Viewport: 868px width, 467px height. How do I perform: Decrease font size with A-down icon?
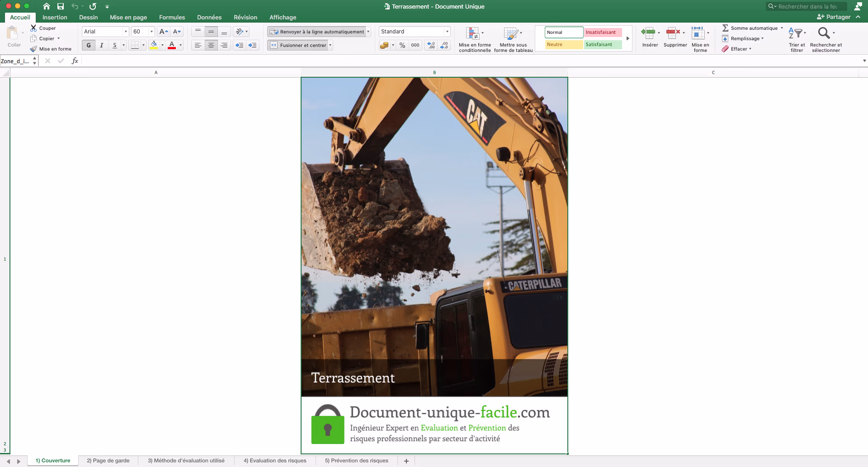177,32
